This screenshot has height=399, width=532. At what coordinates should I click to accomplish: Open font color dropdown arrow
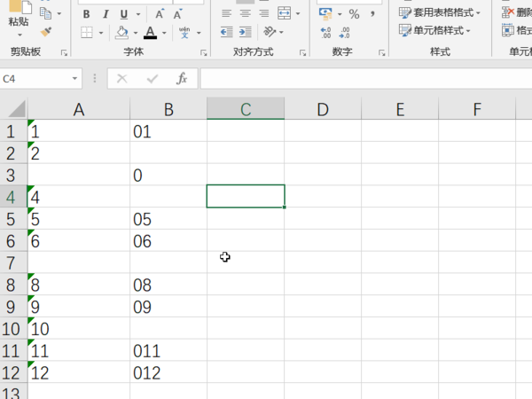tap(165, 33)
